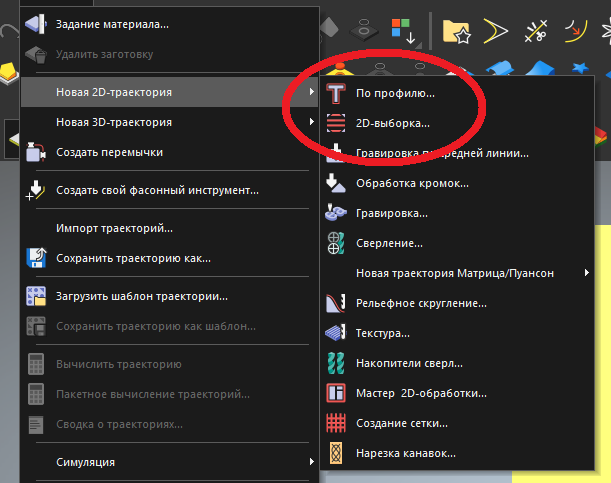This screenshot has height=483, width=611.
Task: Open Задание материала menu entry
Action: pos(170,24)
